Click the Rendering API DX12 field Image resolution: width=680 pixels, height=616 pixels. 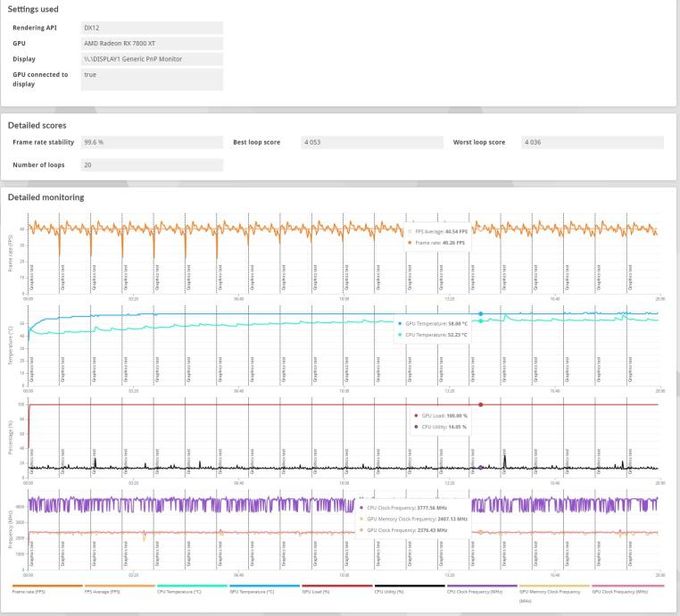coord(153,28)
